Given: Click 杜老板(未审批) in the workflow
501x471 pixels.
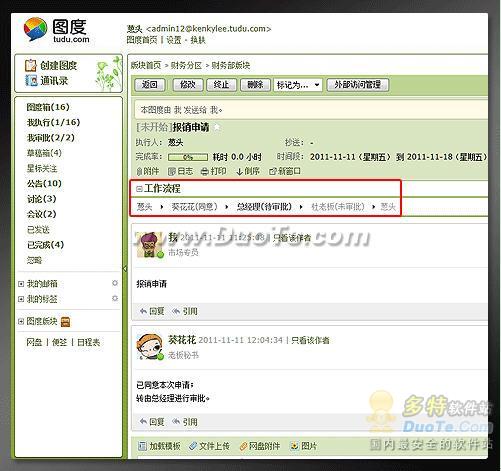Looking at the screenshot, I should pyautogui.click(x=338, y=207).
